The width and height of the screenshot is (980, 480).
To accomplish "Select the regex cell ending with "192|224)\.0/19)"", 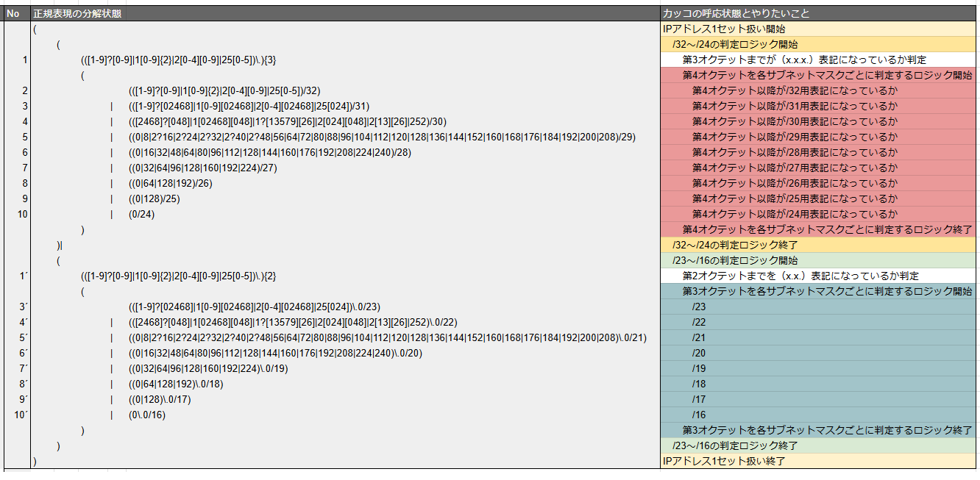I will pos(346,369).
